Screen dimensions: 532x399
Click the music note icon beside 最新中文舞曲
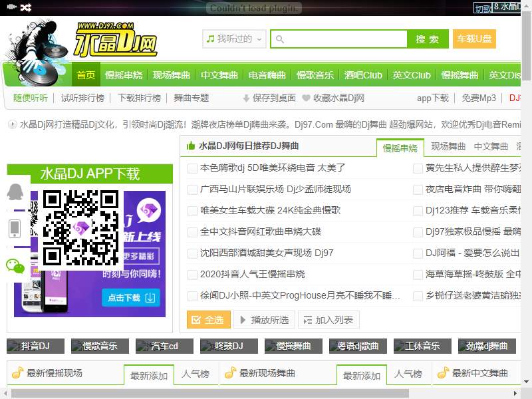(x=443, y=373)
